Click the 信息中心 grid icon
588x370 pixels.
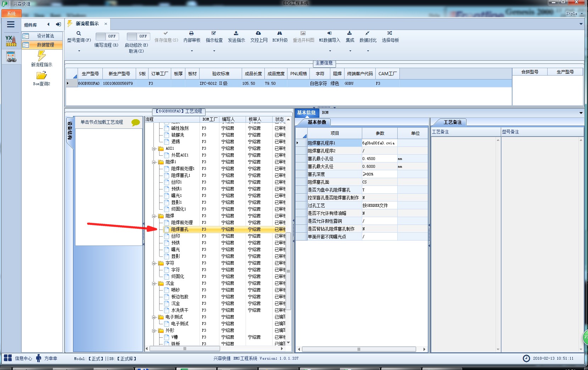pyautogui.click(x=8, y=358)
